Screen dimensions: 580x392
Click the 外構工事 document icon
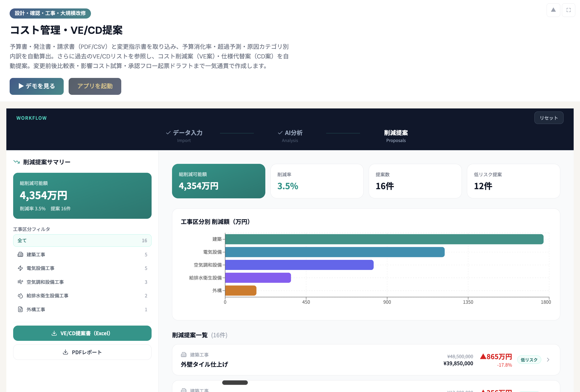tap(20, 309)
